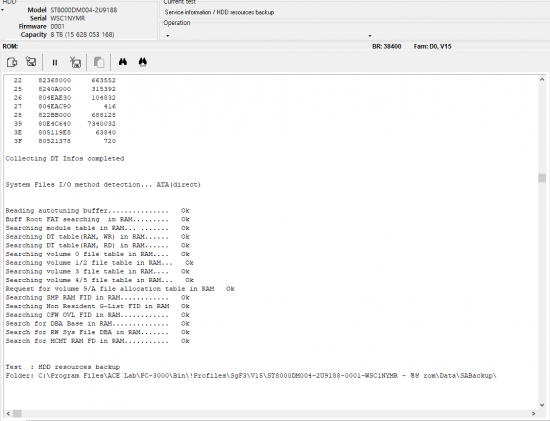This screenshot has width=550, height=421.
Task: Click the find next binoculars icon
Action: (142, 62)
